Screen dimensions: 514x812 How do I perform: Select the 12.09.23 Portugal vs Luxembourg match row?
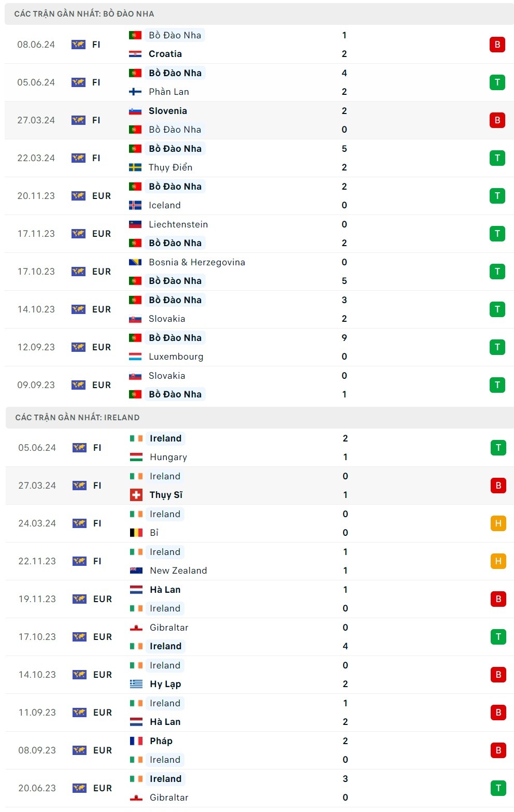pos(259,347)
